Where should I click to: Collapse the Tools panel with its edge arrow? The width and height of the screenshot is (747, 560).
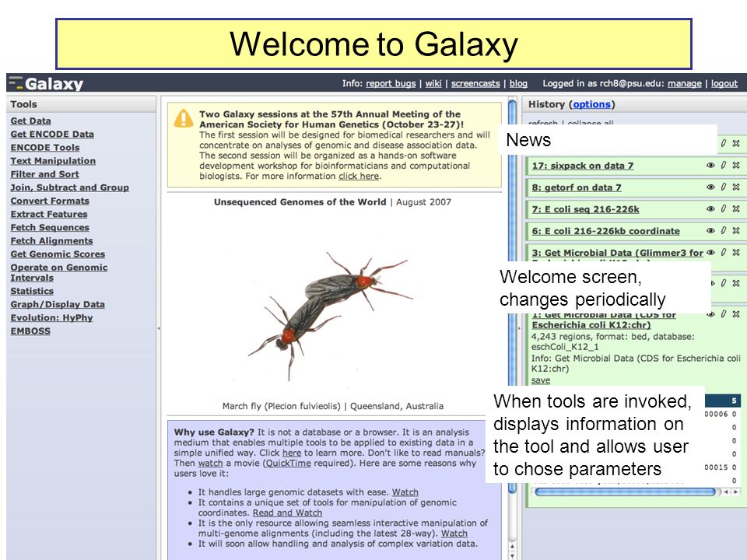coord(159,328)
